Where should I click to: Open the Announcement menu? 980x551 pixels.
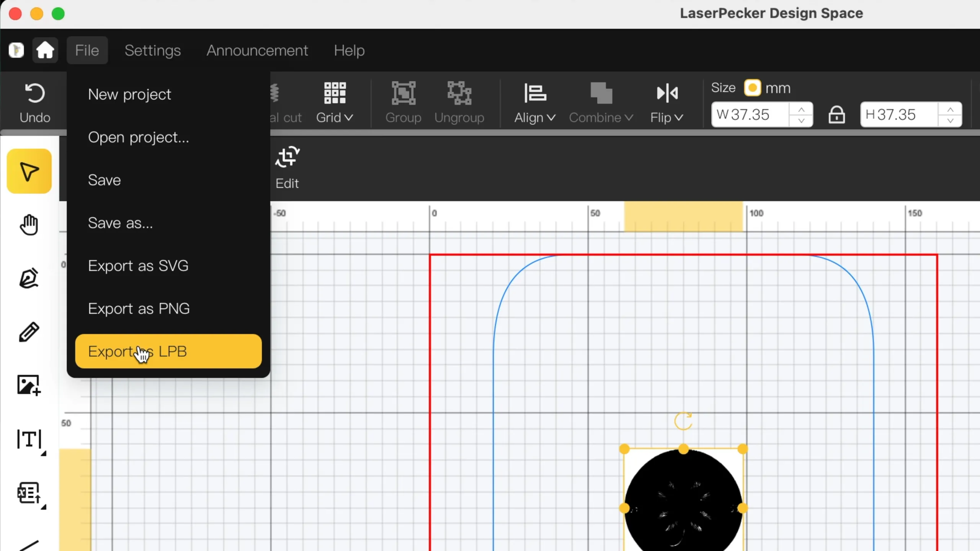click(x=257, y=50)
